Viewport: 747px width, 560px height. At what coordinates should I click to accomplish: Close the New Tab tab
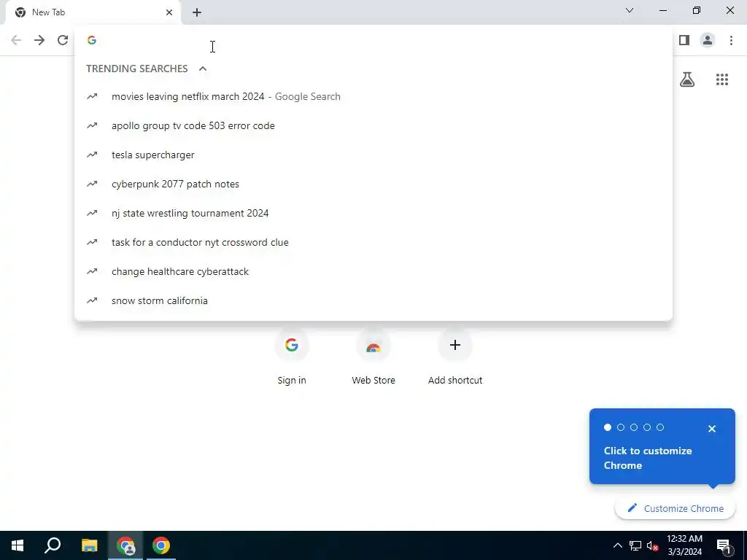169,12
